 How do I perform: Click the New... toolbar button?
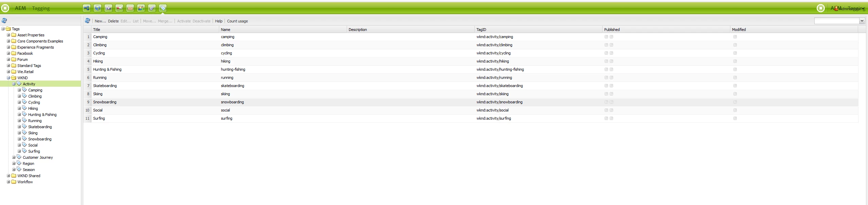pos(100,21)
